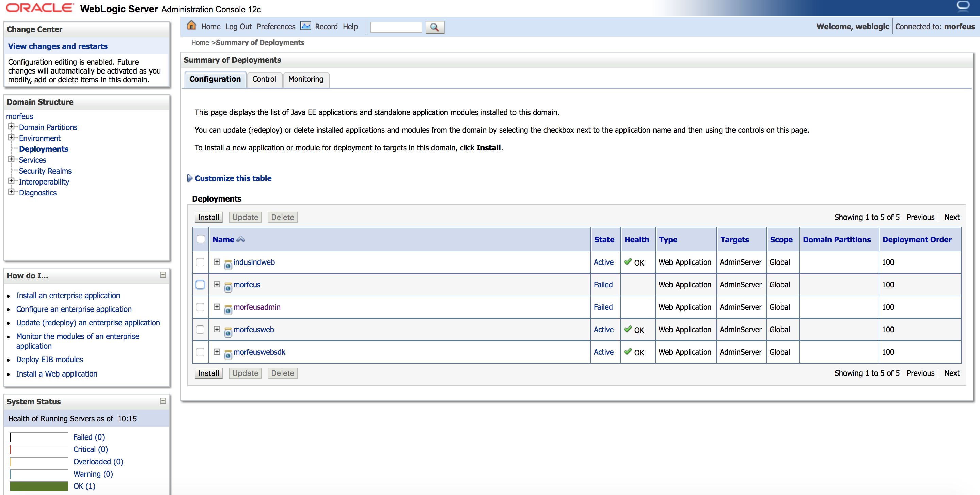Expand the Diagnostics tree node
Image resolution: width=980 pixels, height=495 pixels.
(11, 192)
